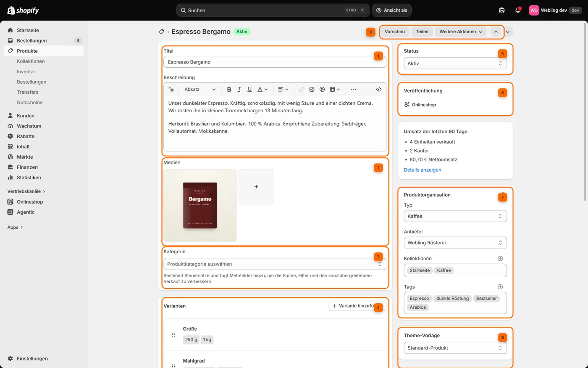Image resolution: width=588 pixels, height=368 pixels.
Task: Switch editor to HTML code view
Action: (x=378, y=89)
